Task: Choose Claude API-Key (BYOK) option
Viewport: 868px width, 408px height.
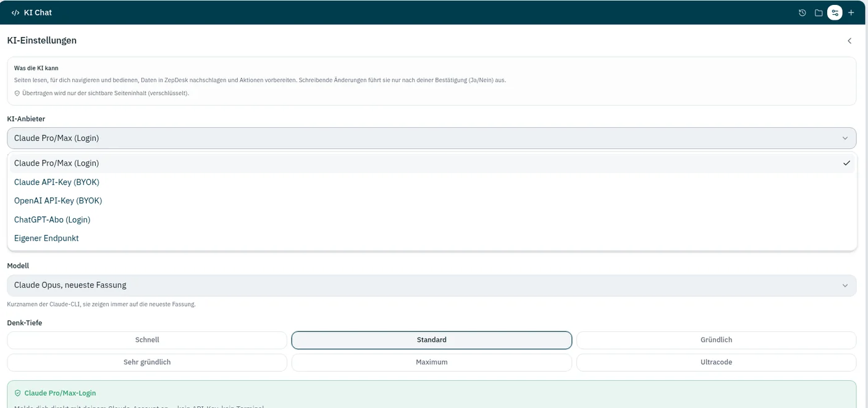Action: [432, 182]
